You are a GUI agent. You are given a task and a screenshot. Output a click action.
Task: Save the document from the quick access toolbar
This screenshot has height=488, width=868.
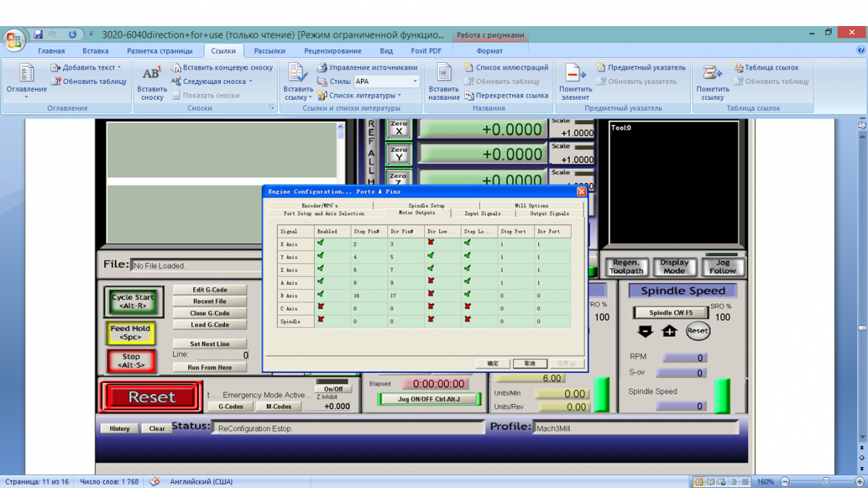click(x=38, y=34)
